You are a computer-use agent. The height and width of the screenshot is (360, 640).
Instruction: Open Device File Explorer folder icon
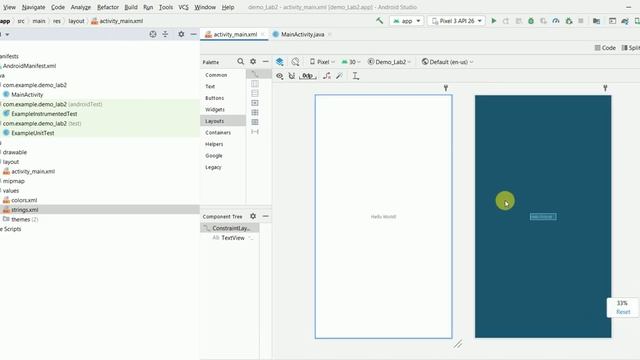pyautogui.click(x=596, y=21)
